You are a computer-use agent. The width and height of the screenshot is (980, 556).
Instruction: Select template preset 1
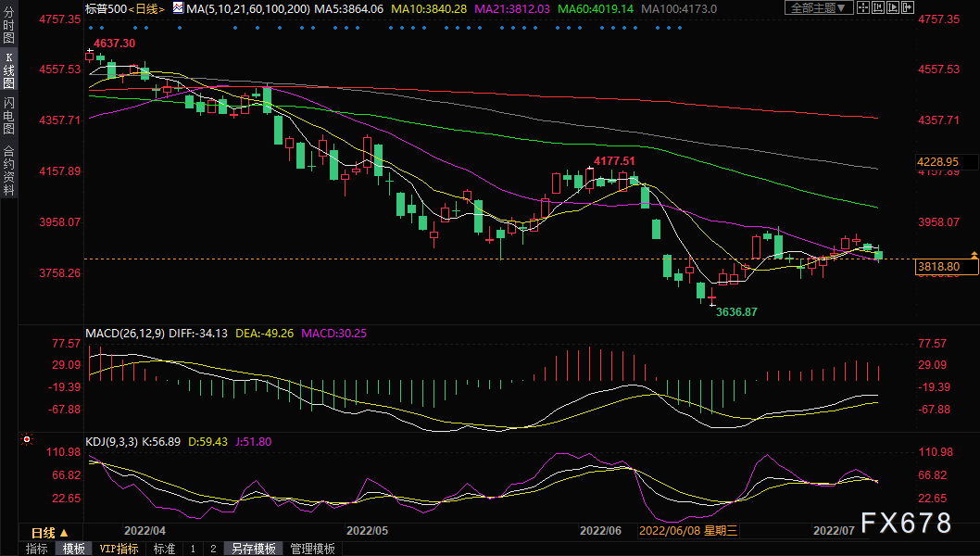point(193,549)
